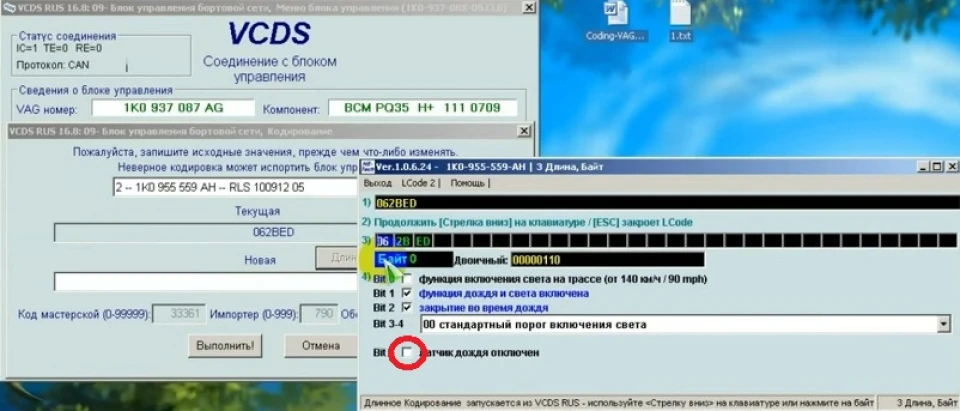
Task: Expand the Bit 3-4 light threshold dropdown
Action: tap(943, 325)
